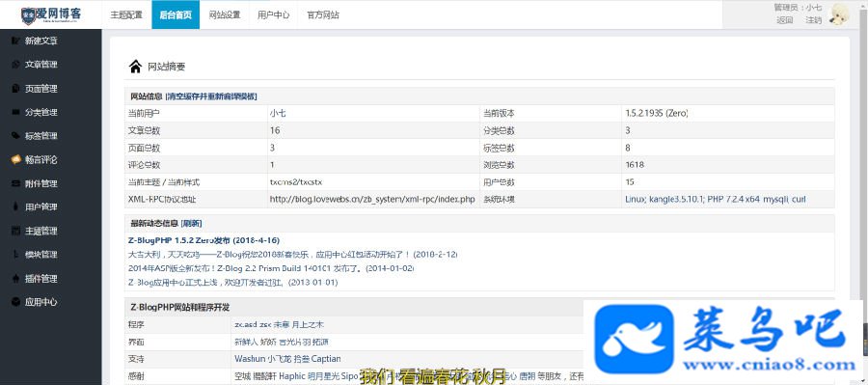Viewport: 868px width, 385px height.
Task: Select the 后台首页 tab
Action: 176,15
